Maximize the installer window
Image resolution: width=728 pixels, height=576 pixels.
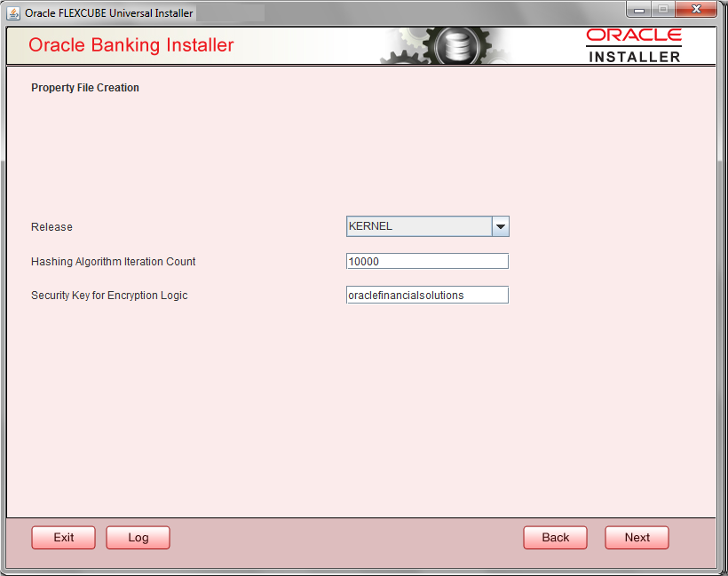tap(663, 9)
